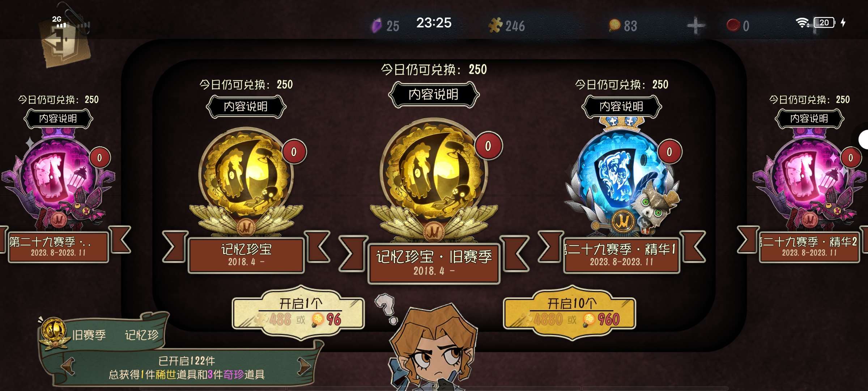Open 内容说明 above 记忆珍宝 2018.4

(246, 106)
